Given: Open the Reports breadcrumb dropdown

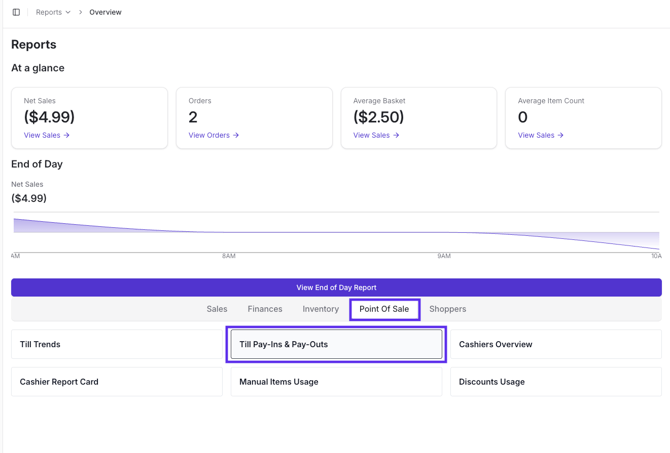Looking at the screenshot, I should pyautogui.click(x=53, y=12).
